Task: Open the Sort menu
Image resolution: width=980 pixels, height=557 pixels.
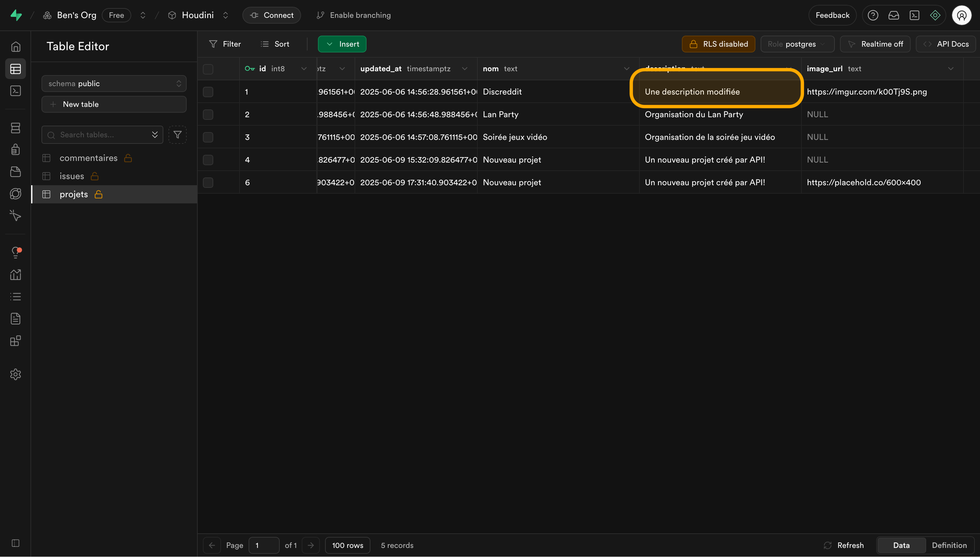Action: pyautogui.click(x=275, y=44)
